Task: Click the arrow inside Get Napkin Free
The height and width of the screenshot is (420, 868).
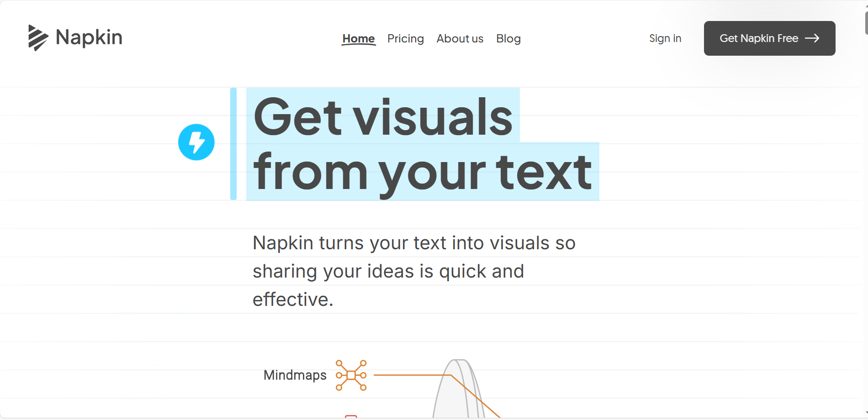Action: pyautogui.click(x=812, y=38)
